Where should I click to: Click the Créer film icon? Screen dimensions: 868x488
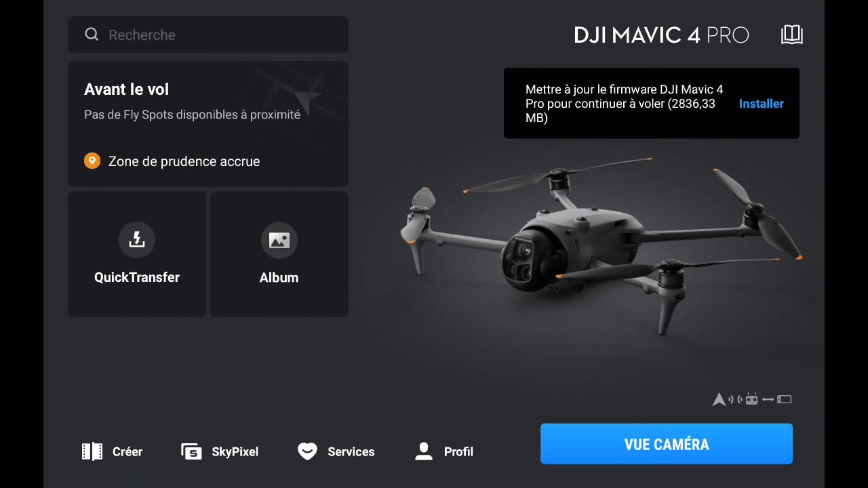[x=92, y=451]
